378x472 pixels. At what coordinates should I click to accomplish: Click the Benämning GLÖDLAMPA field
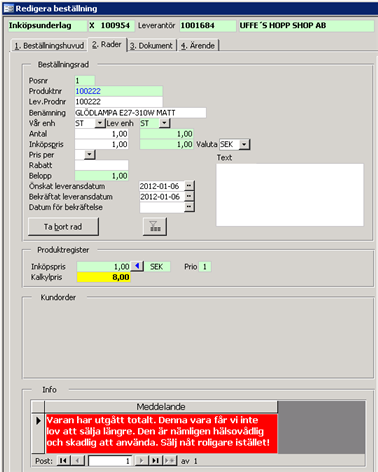pyautogui.click(x=140, y=113)
